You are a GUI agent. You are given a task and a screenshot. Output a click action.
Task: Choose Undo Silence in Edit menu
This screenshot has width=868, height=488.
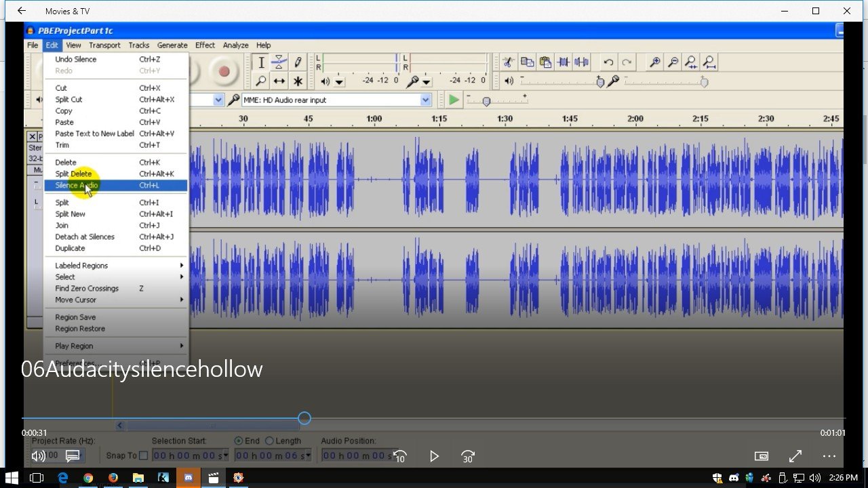tap(116, 60)
